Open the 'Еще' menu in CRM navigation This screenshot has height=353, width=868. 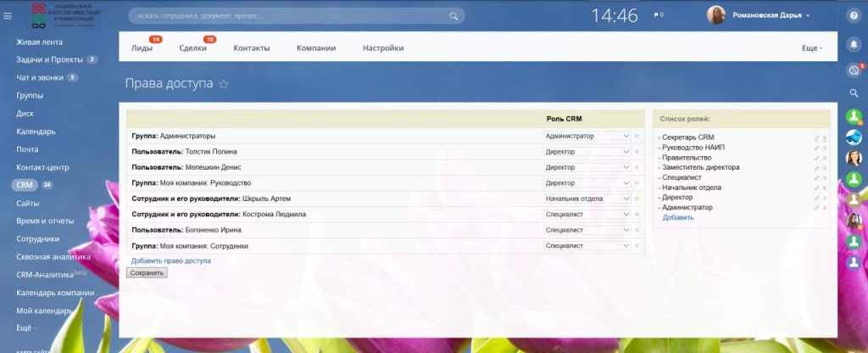click(x=811, y=48)
